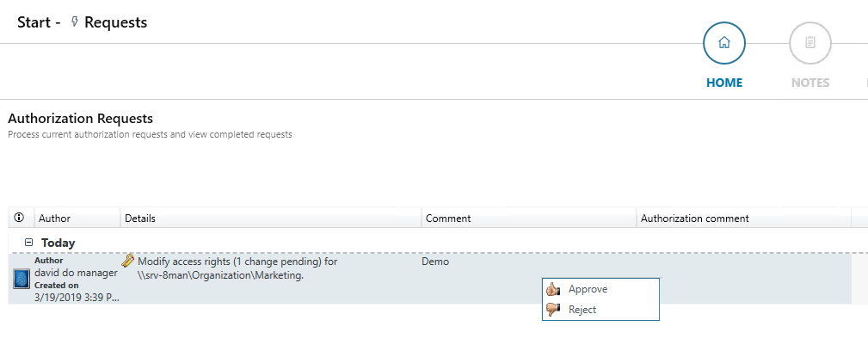This screenshot has width=868, height=351.
Task: Switch to the NOTES tab label
Action: [810, 83]
